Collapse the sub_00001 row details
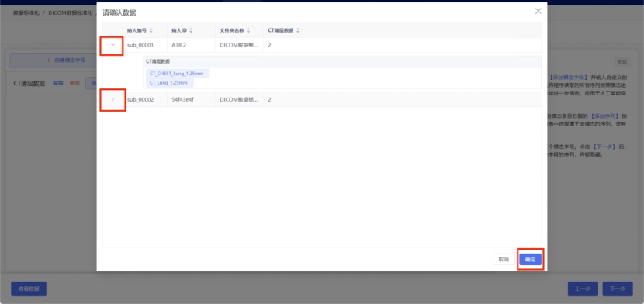The width and height of the screenshot is (644, 304). tap(113, 45)
